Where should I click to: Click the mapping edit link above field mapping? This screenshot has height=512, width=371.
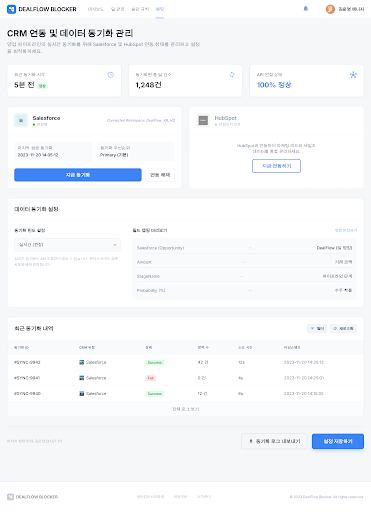click(x=346, y=230)
